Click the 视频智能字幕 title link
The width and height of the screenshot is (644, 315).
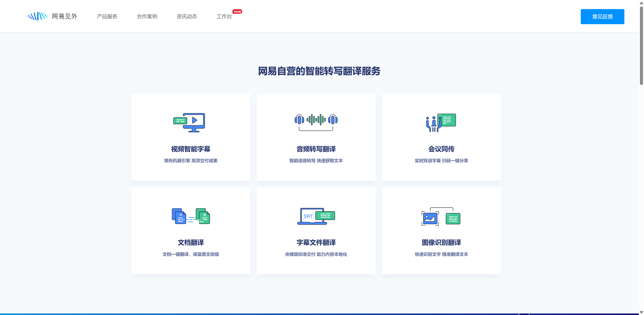click(191, 149)
